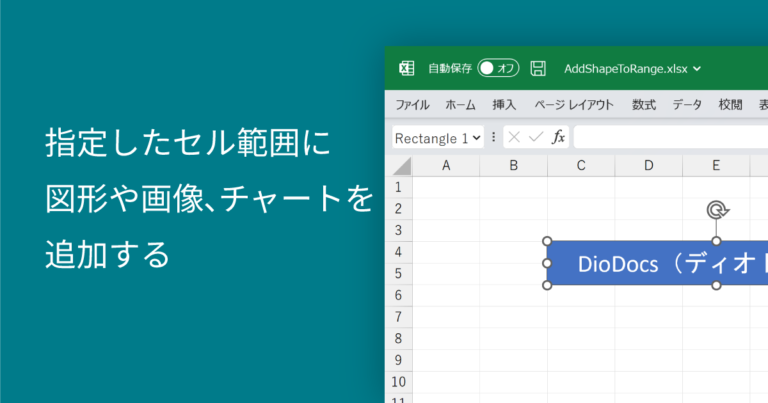The width and height of the screenshot is (768, 403).
Task: Select column C header
Action: coord(581,166)
